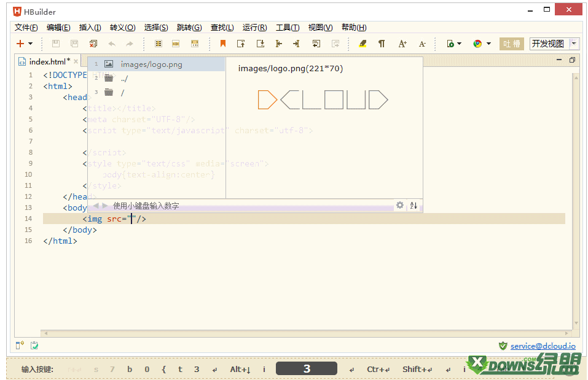This screenshot has height=380, width=588.
Task: Click the green run file icon
Action: [450, 44]
